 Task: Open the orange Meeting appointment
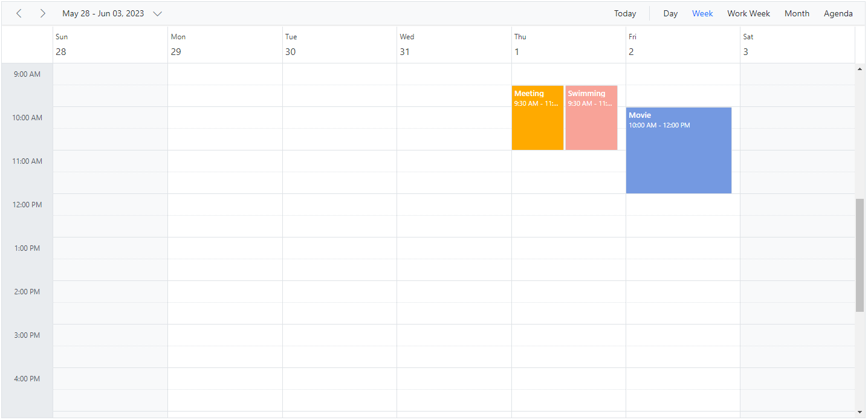537,118
